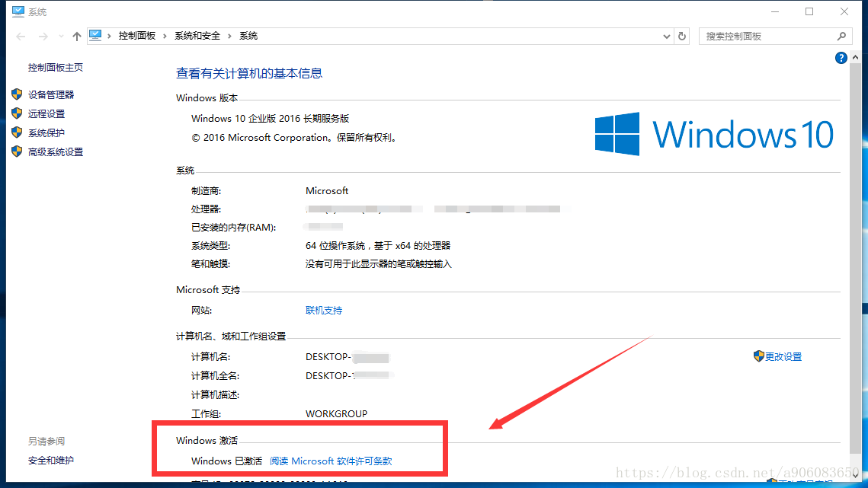Select 系统和安全 in the breadcrumb path
This screenshot has width=868, height=488.
coord(197,36)
